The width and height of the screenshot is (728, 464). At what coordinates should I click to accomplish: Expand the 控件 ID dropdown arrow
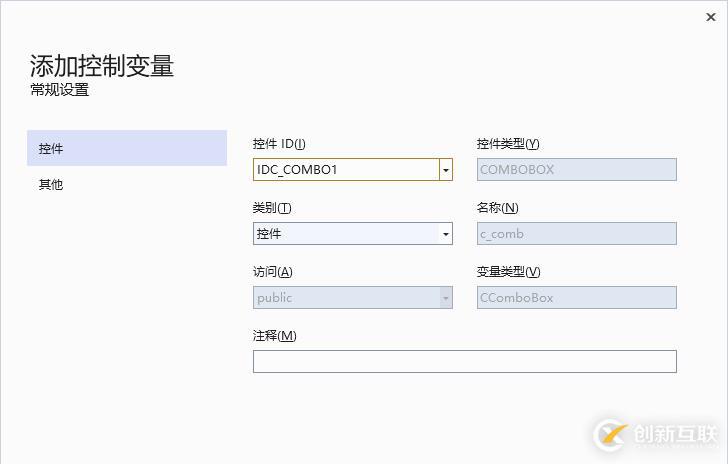(445, 170)
